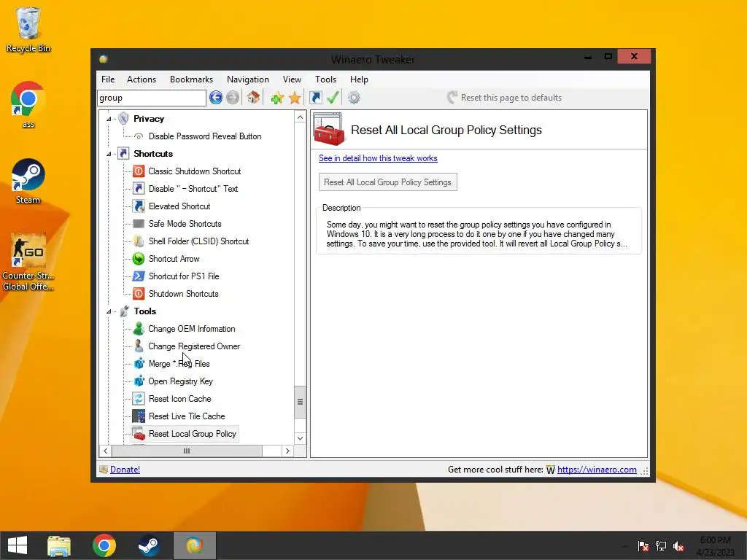
Task: Add bookmark with green plus star icon
Action: coord(277,98)
